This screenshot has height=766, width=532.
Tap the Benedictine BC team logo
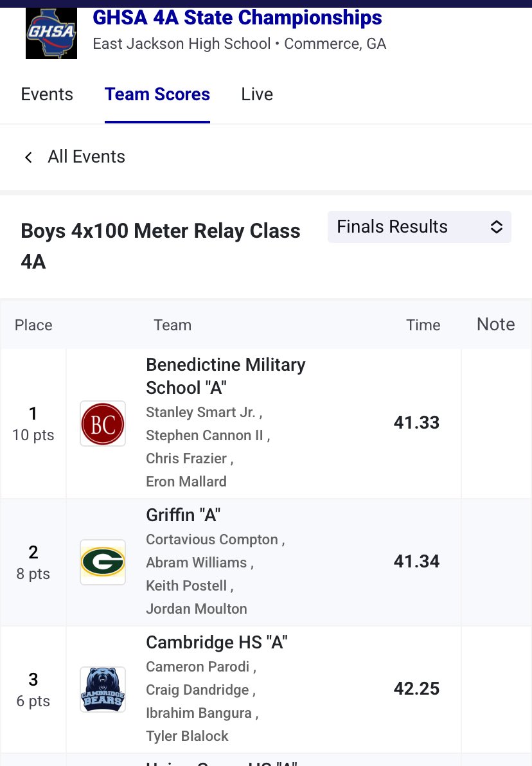(x=103, y=423)
